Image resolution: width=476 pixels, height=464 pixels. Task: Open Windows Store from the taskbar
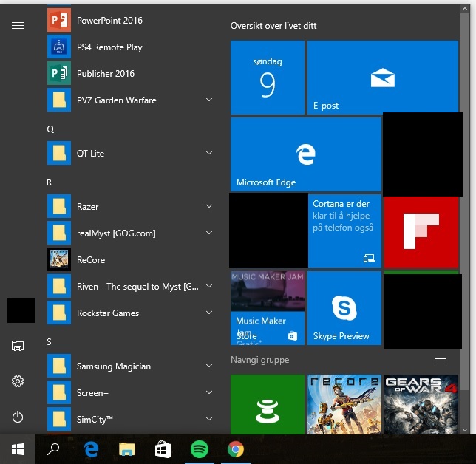163,449
